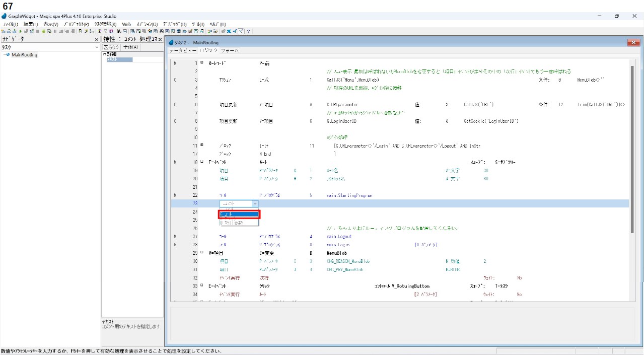Close the properties pane with its X
The height and width of the screenshot is (355, 644).
(160, 39)
